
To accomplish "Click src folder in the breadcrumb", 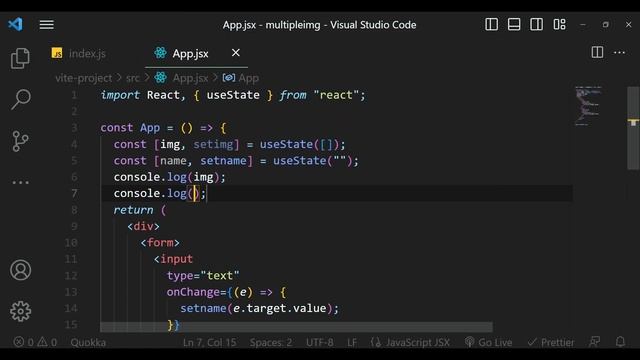I will click(133, 78).
